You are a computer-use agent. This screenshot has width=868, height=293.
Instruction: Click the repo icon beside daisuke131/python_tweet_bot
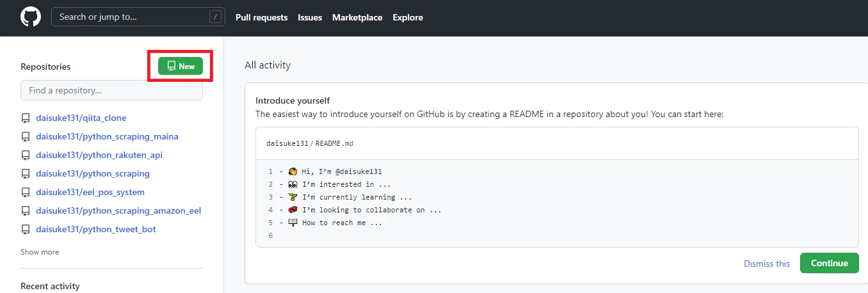[26, 230]
